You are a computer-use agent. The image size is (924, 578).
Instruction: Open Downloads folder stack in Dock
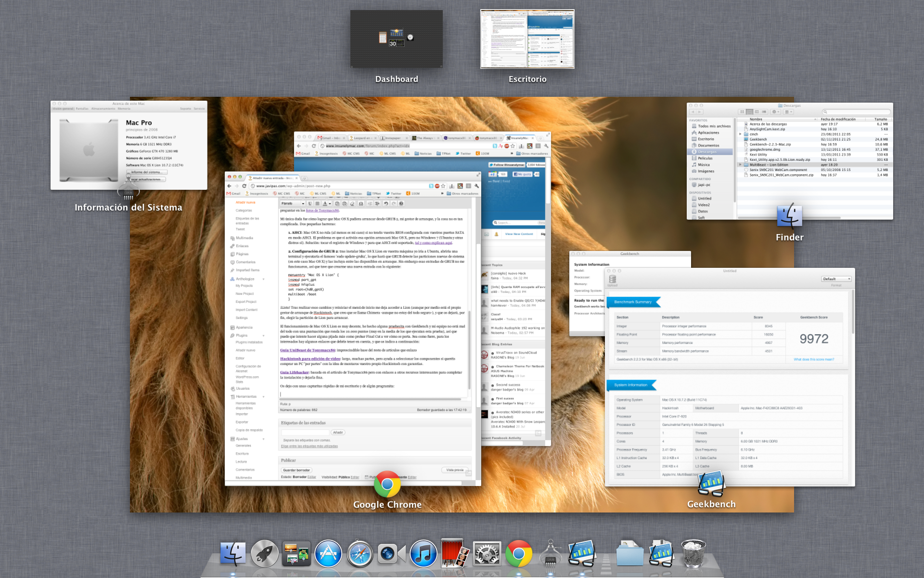point(630,553)
